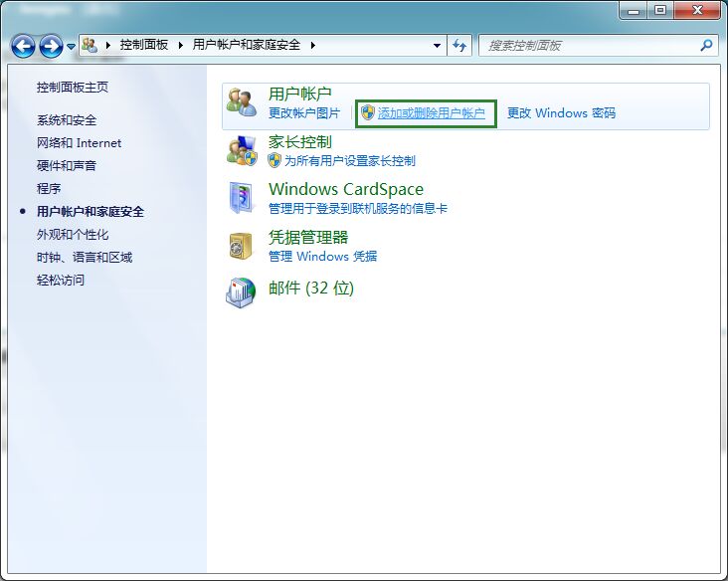Image resolution: width=728 pixels, height=581 pixels.
Task: Click the shield icon beside 添加或删除用户帐户
Action: click(368, 112)
